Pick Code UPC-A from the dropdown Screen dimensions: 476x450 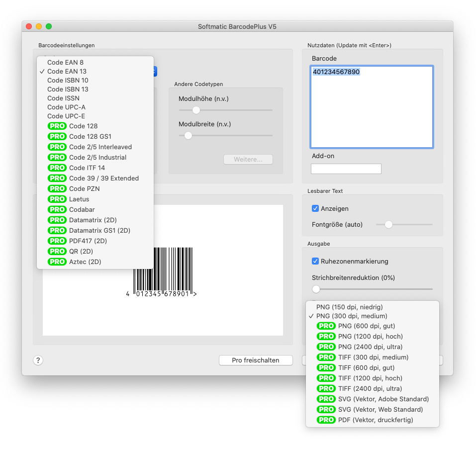coord(66,107)
